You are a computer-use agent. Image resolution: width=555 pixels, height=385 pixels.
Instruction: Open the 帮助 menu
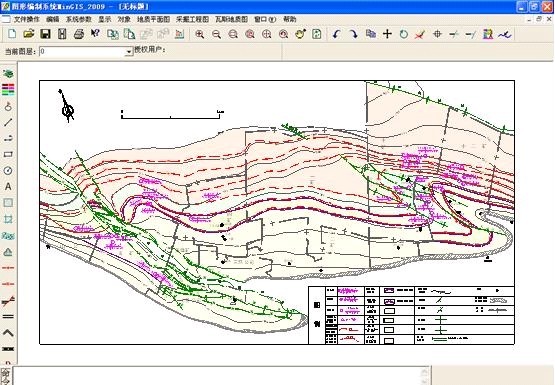tap(290, 19)
